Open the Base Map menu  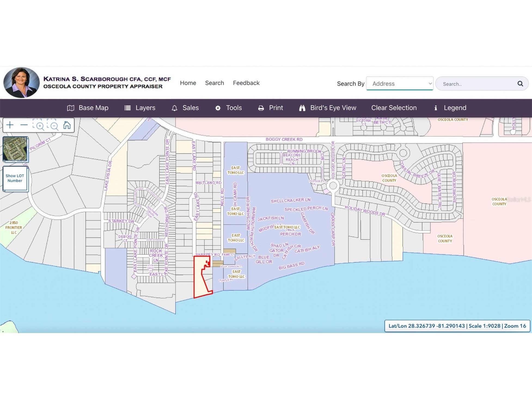point(88,108)
